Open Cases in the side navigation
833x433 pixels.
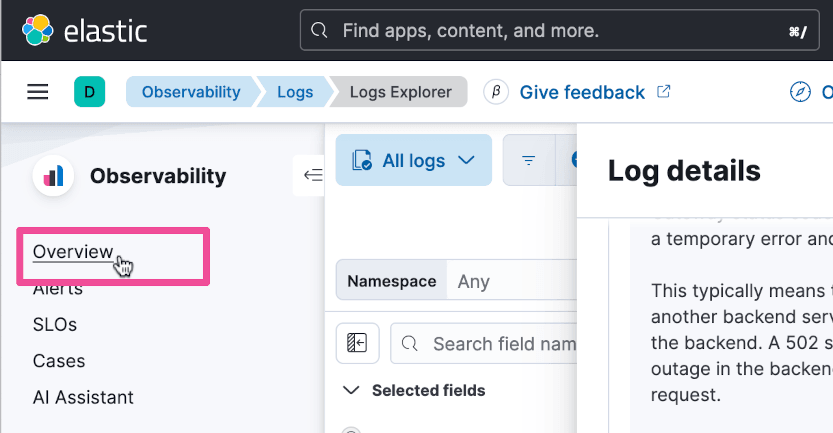(x=59, y=361)
